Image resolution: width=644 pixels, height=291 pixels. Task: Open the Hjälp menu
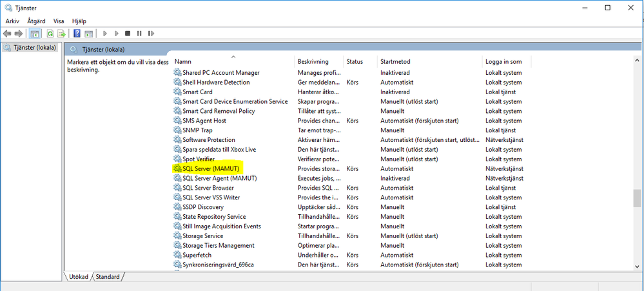[79, 21]
